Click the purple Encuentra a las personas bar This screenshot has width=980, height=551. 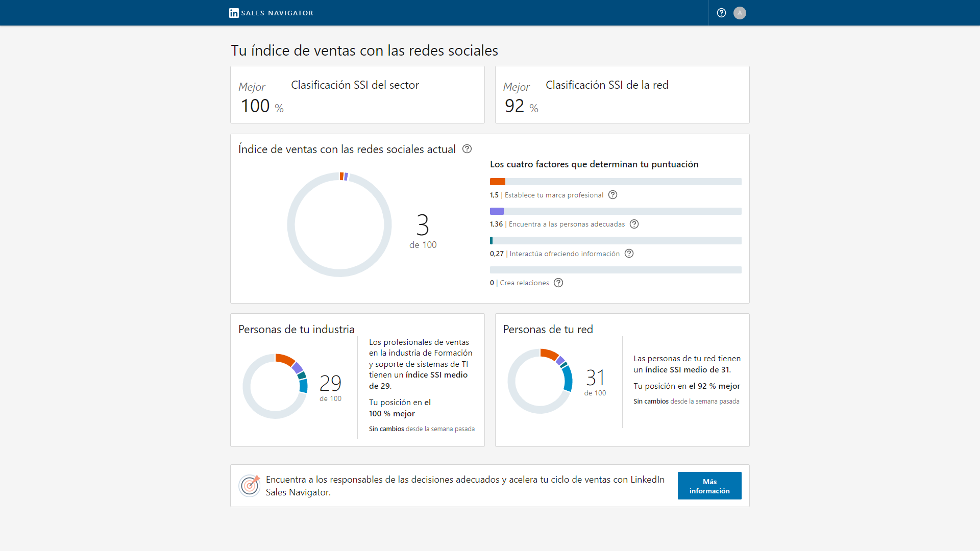click(497, 211)
